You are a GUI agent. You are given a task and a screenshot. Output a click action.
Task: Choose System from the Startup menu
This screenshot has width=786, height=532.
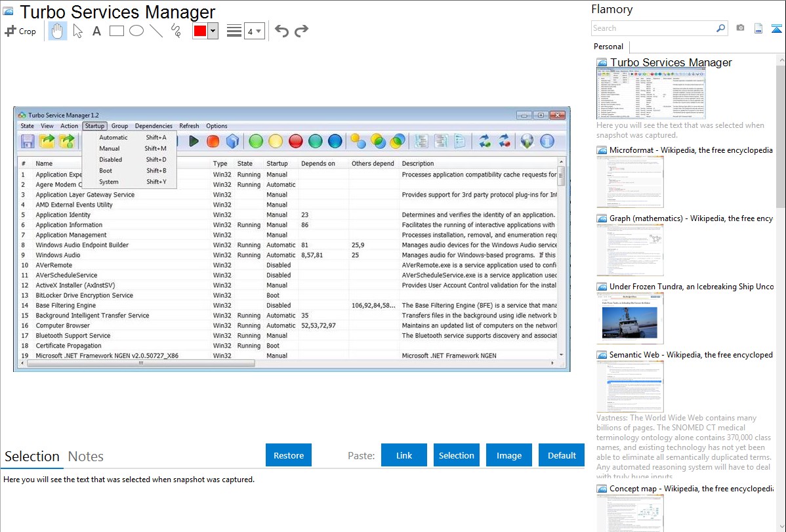[x=130, y=182]
